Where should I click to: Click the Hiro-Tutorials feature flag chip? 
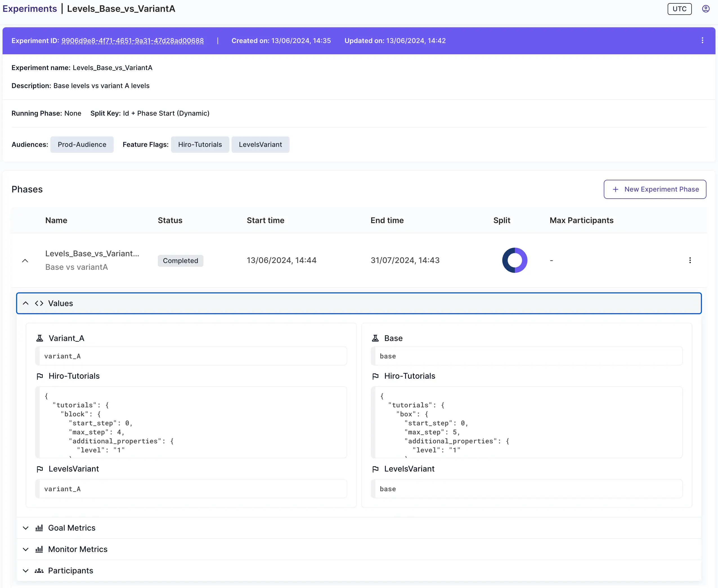[200, 145]
